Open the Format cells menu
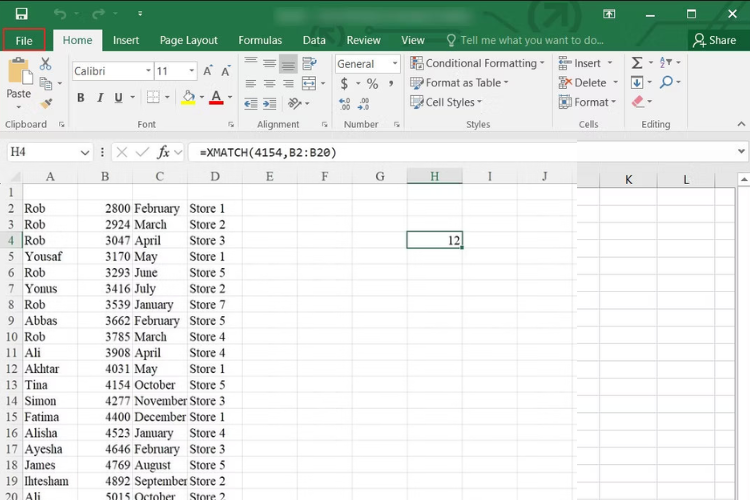Viewport: 750px width, 500px height. [587, 102]
